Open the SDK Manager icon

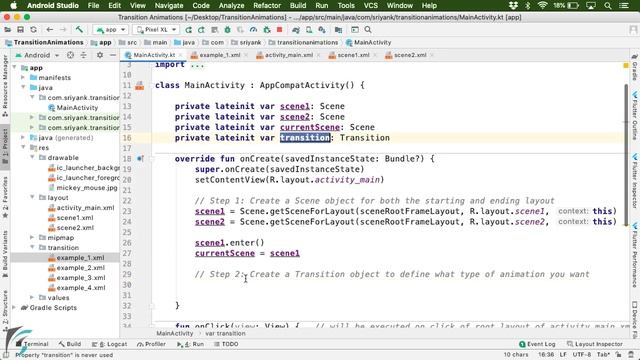click(322, 30)
